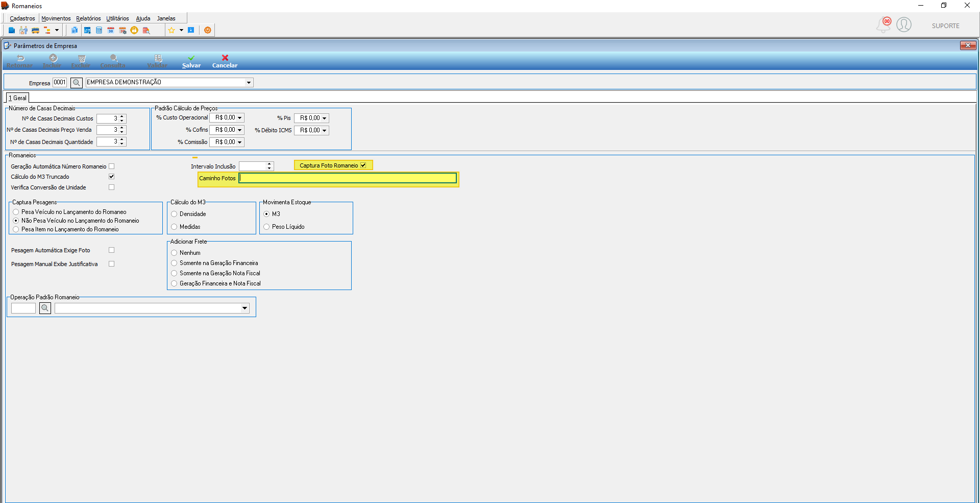Open the notifications bell icon
This screenshot has height=503, width=980.
[x=884, y=25]
